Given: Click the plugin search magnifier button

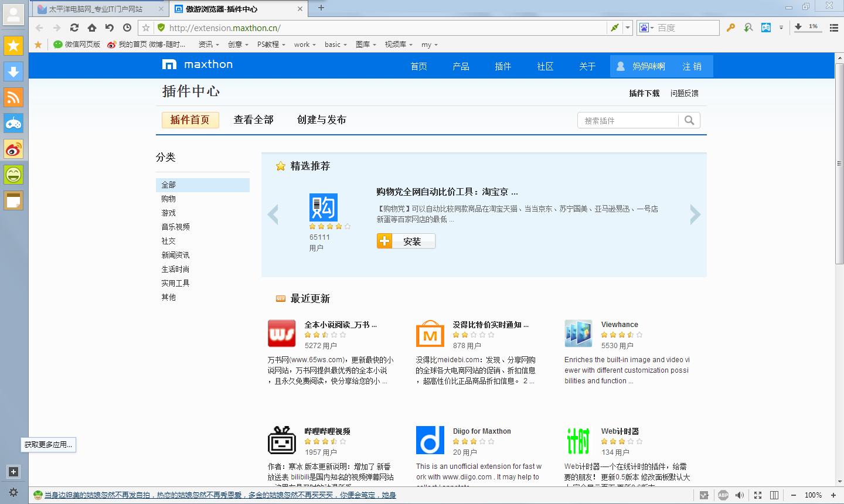Looking at the screenshot, I should click(689, 120).
